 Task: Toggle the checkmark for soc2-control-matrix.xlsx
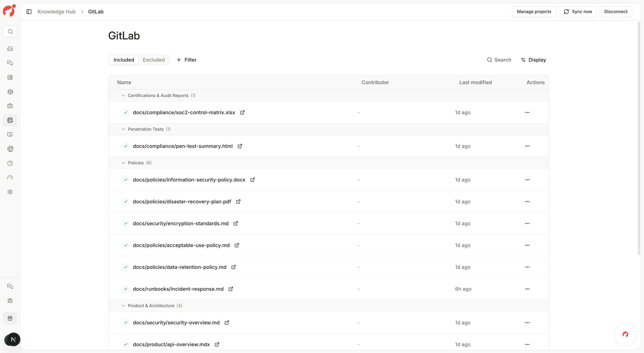126,112
